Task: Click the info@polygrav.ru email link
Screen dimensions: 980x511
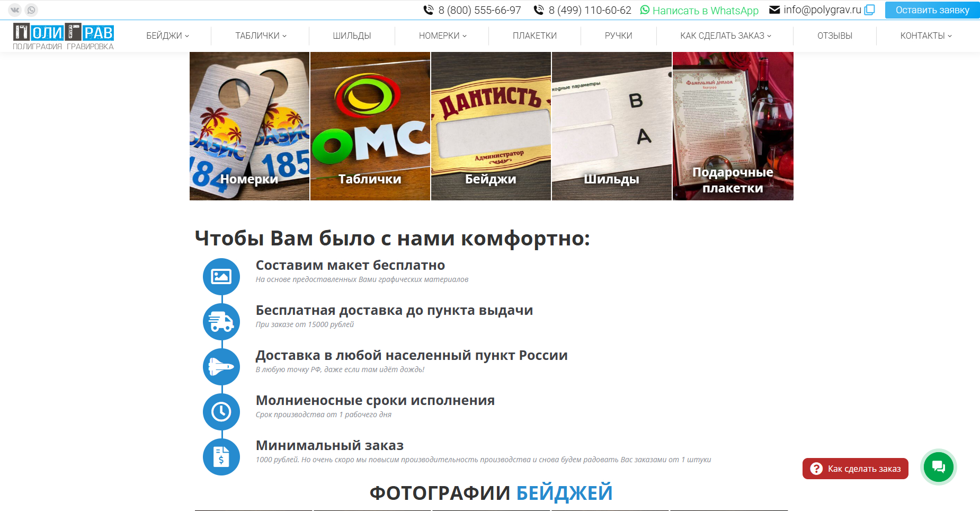Action: click(x=823, y=10)
